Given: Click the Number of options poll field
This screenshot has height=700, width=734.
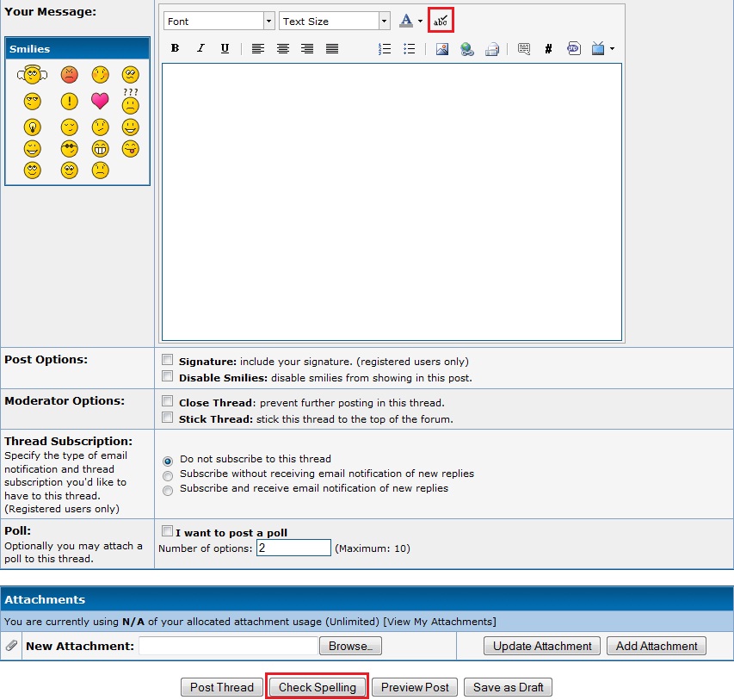Looking at the screenshot, I should point(293,548).
